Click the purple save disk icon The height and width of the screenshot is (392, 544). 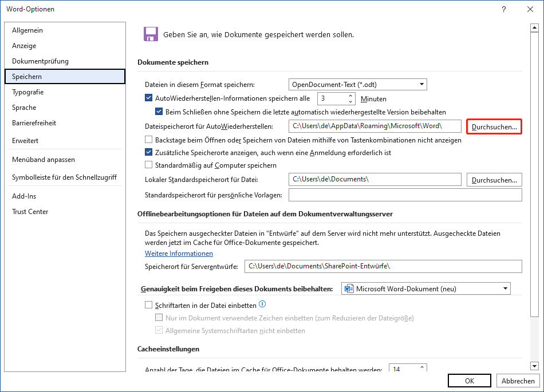(x=151, y=34)
